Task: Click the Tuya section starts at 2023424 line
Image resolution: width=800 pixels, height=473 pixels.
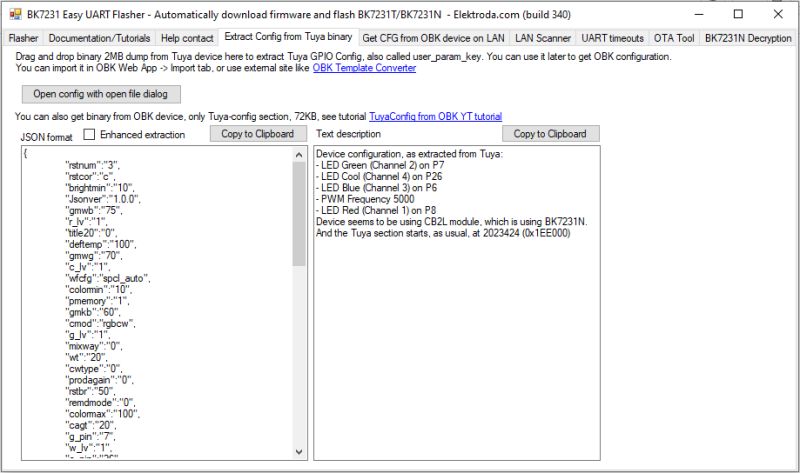Action: 443,233
